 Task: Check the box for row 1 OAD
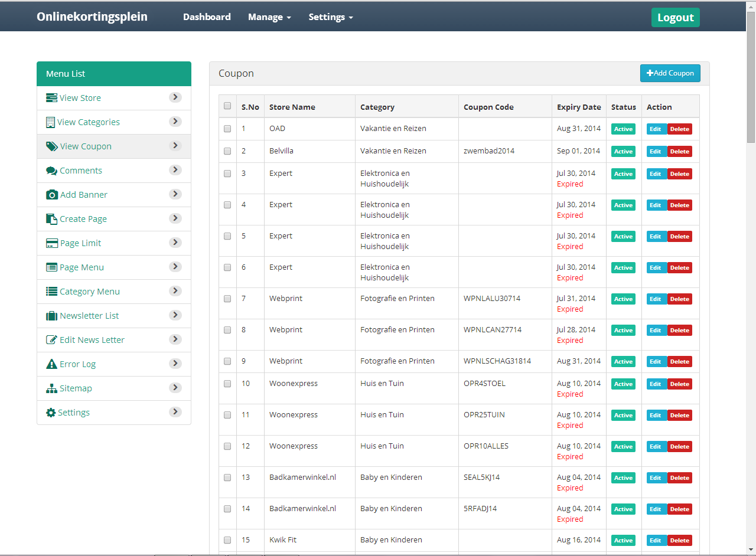(227, 129)
